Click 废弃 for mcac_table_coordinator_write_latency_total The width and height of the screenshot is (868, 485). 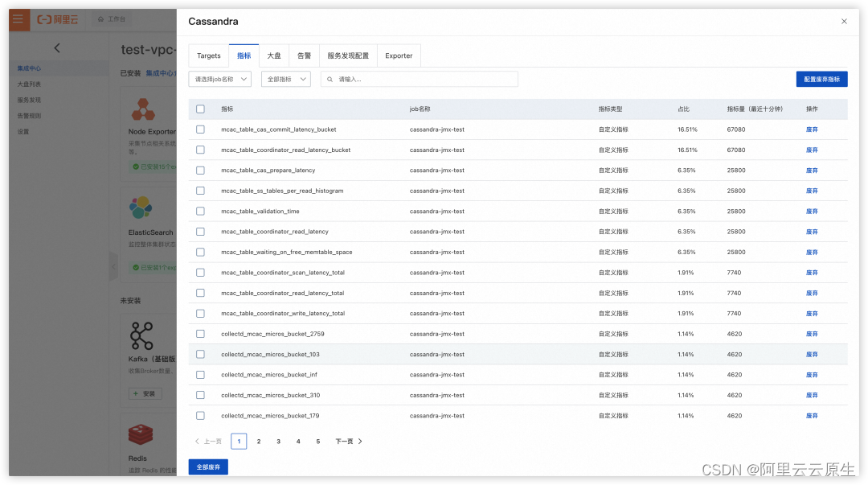812,314
